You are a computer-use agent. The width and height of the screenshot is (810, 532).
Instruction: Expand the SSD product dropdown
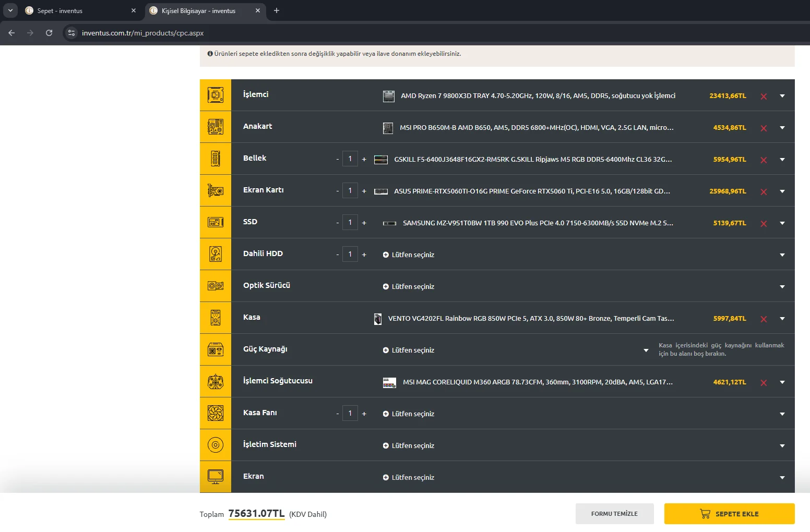point(782,223)
